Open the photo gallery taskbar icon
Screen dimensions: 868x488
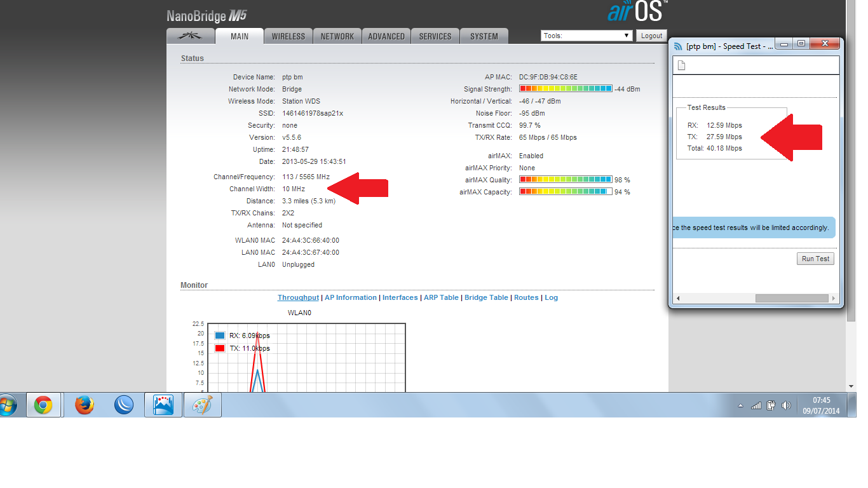point(163,405)
